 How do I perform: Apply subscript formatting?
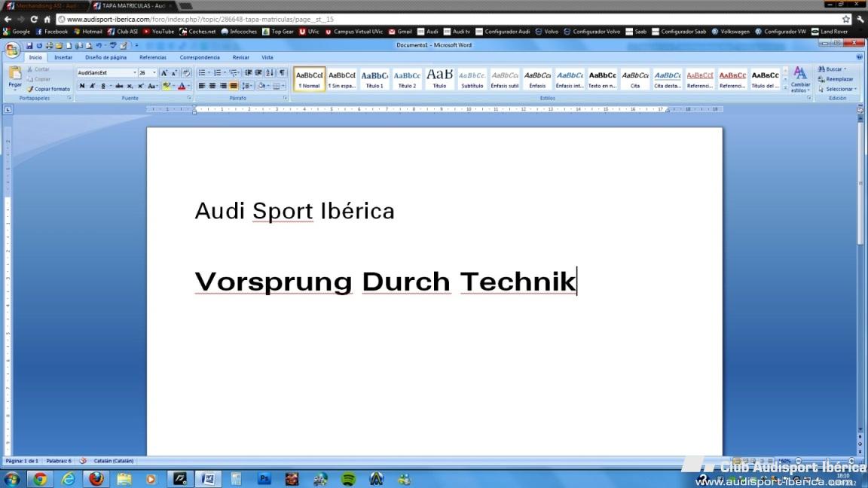pos(130,86)
